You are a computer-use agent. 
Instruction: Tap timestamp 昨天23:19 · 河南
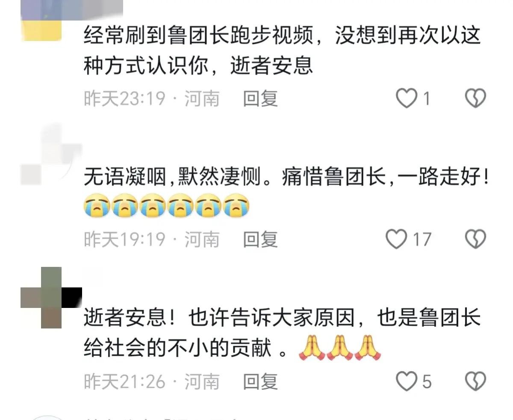pos(151,99)
